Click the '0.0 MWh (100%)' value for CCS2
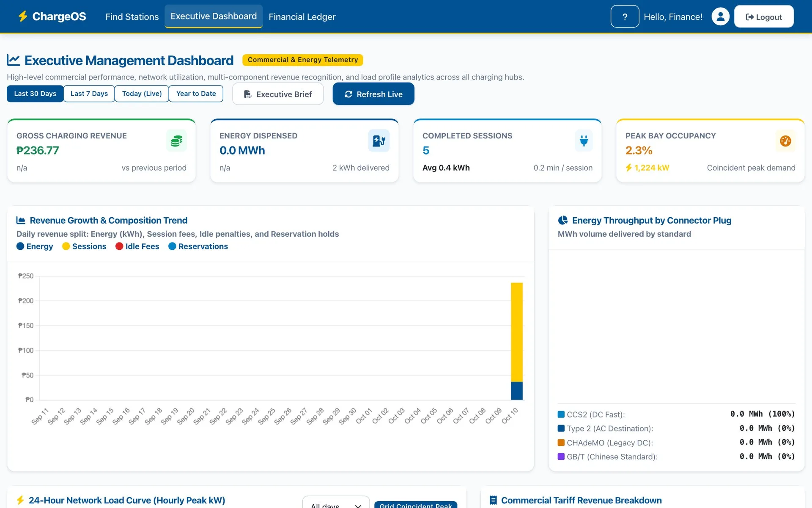The image size is (812, 508). tap(763, 414)
